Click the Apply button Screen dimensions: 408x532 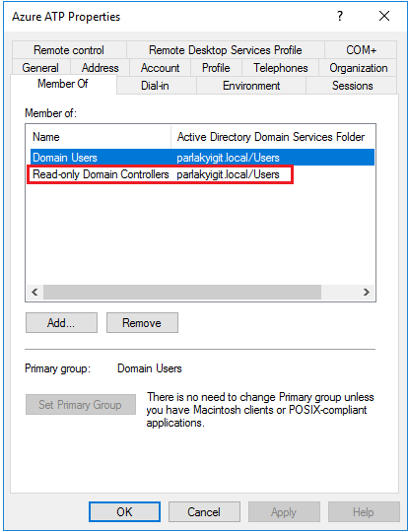point(284,511)
